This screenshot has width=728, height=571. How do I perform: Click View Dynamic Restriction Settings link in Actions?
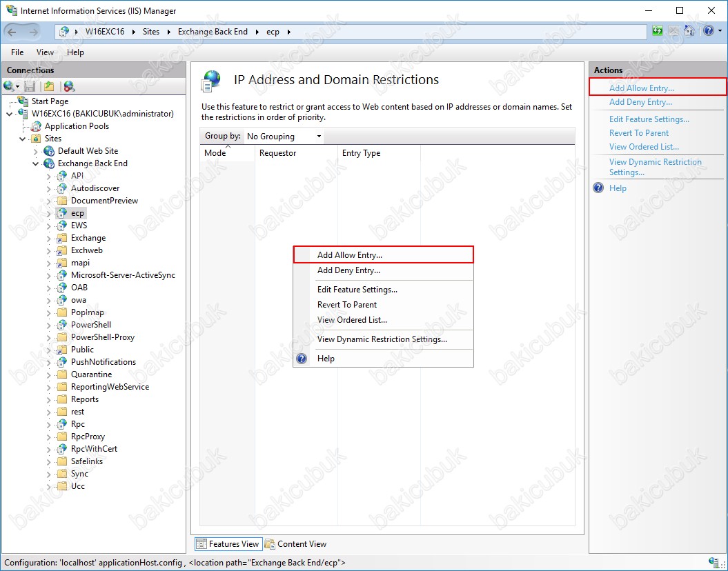pyautogui.click(x=655, y=167)
